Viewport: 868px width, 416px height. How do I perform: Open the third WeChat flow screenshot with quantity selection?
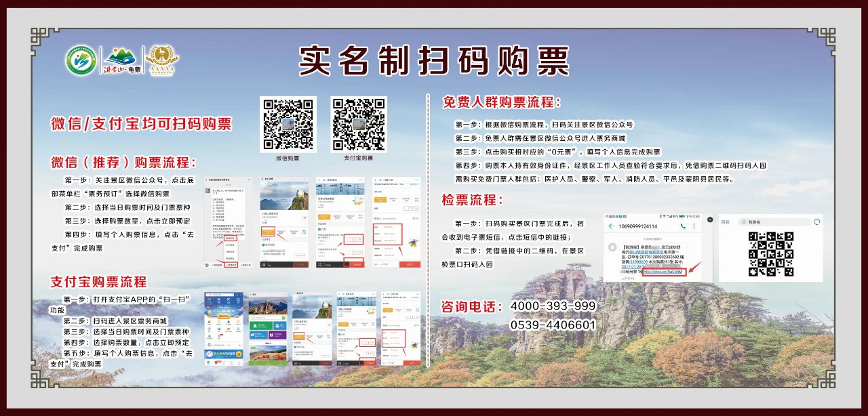click(341, 223)
